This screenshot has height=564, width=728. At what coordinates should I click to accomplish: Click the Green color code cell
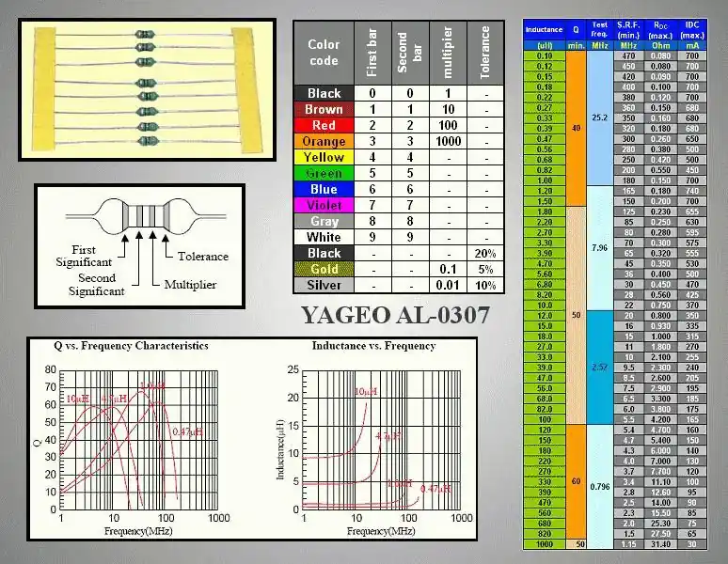click(x=324, y=173)
